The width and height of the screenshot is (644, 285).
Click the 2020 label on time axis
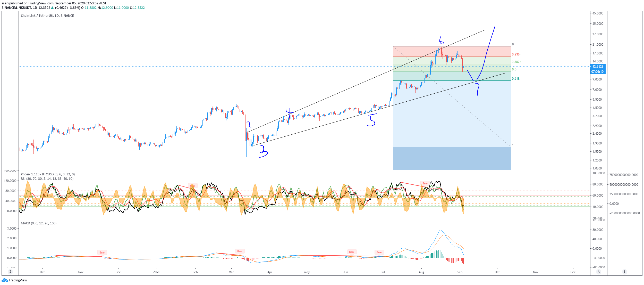[x=157, y=272]
